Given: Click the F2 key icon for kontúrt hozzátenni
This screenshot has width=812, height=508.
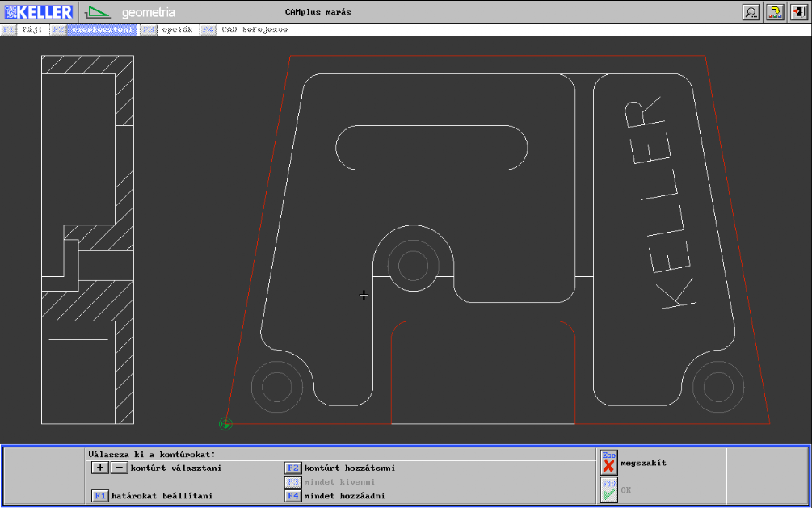Looking at the screenshot, I should tap(292, 468).
